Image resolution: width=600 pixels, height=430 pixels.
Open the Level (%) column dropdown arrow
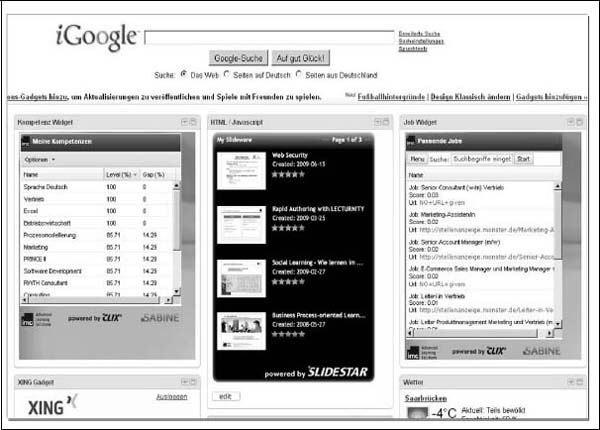[x=135, y=174]
